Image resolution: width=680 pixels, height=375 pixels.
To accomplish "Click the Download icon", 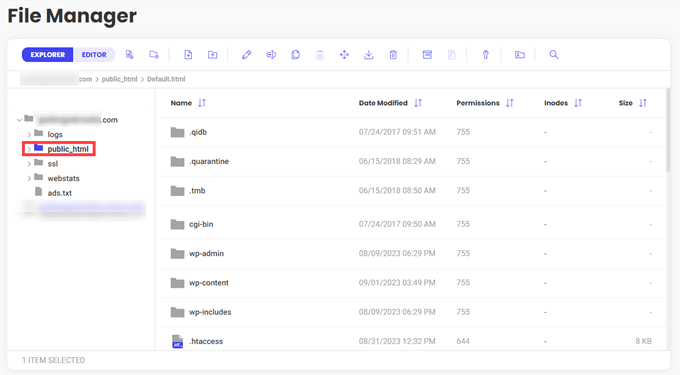I will (x=369, y=55).
